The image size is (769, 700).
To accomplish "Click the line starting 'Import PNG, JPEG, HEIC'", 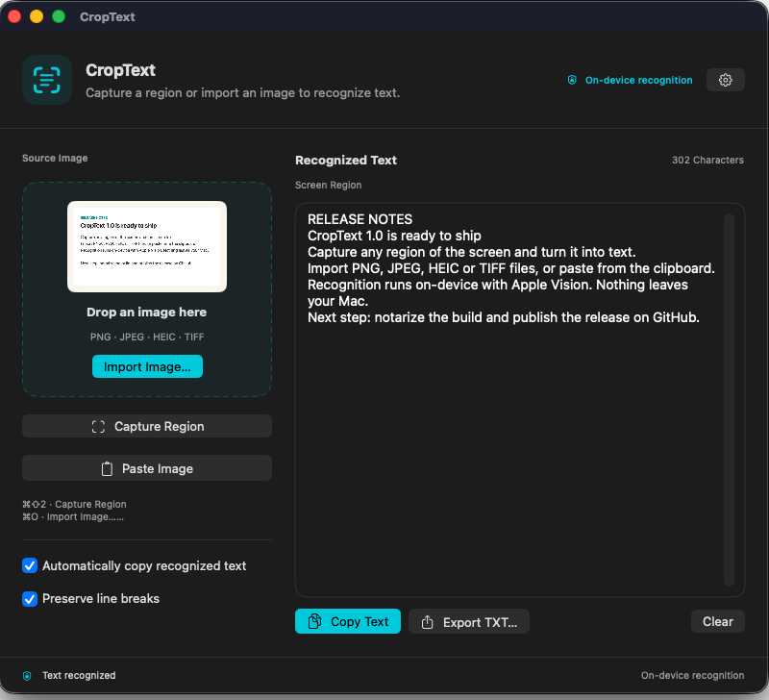I will [511, 268].
